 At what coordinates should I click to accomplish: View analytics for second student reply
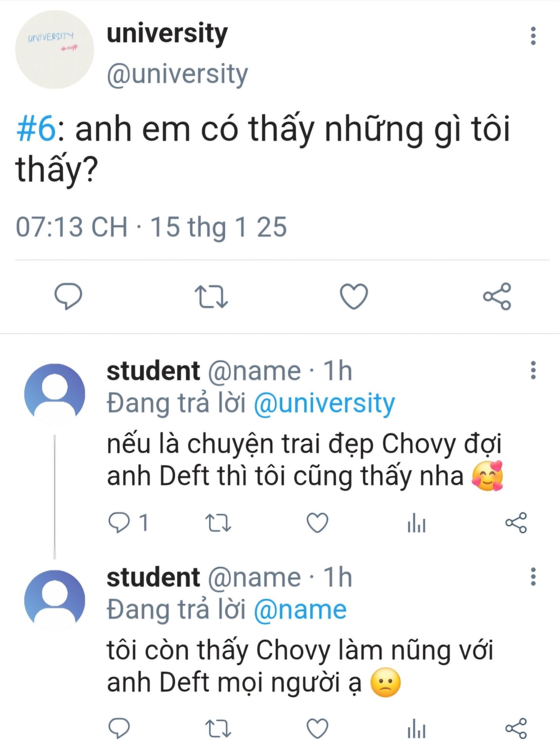tap(416, 728)
